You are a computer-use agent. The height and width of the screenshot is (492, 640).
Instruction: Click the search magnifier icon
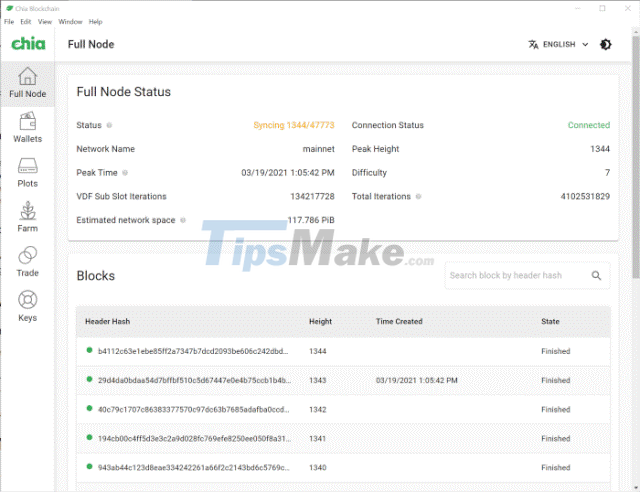(596, 276)
